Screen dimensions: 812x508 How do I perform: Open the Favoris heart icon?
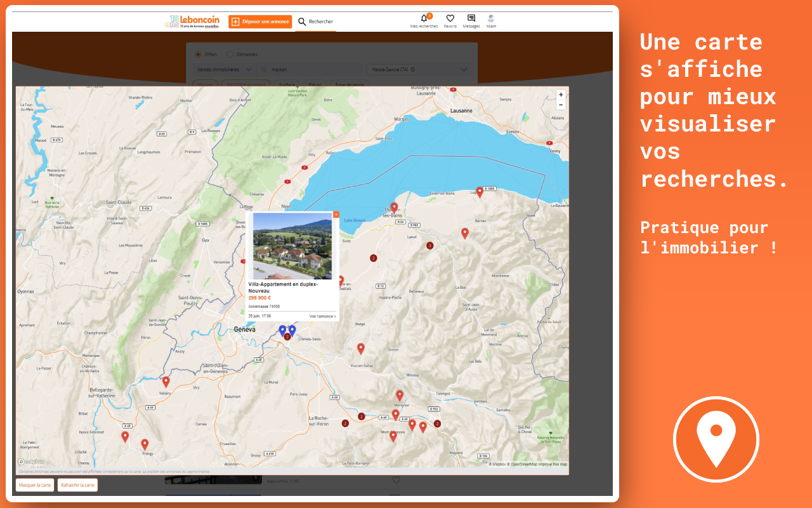coord(450,18)
